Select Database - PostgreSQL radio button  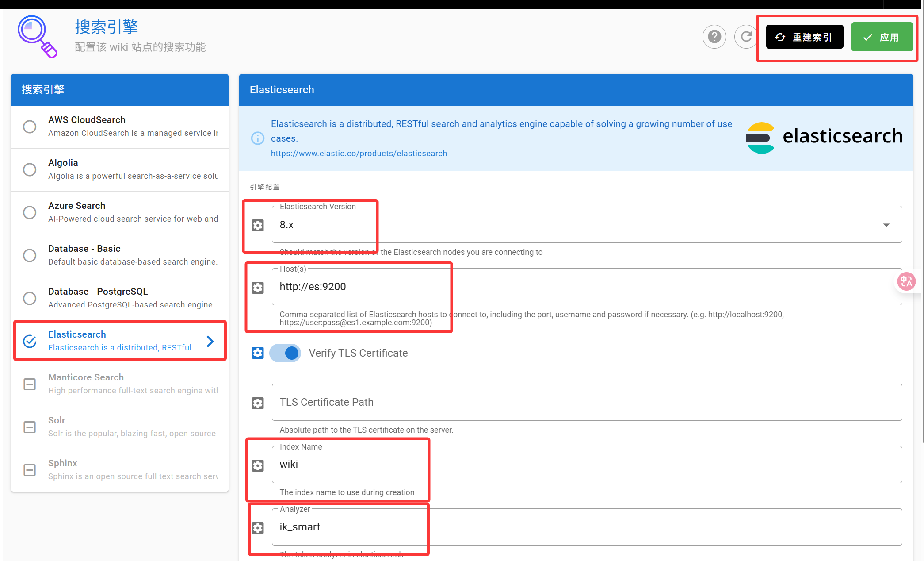30,298
